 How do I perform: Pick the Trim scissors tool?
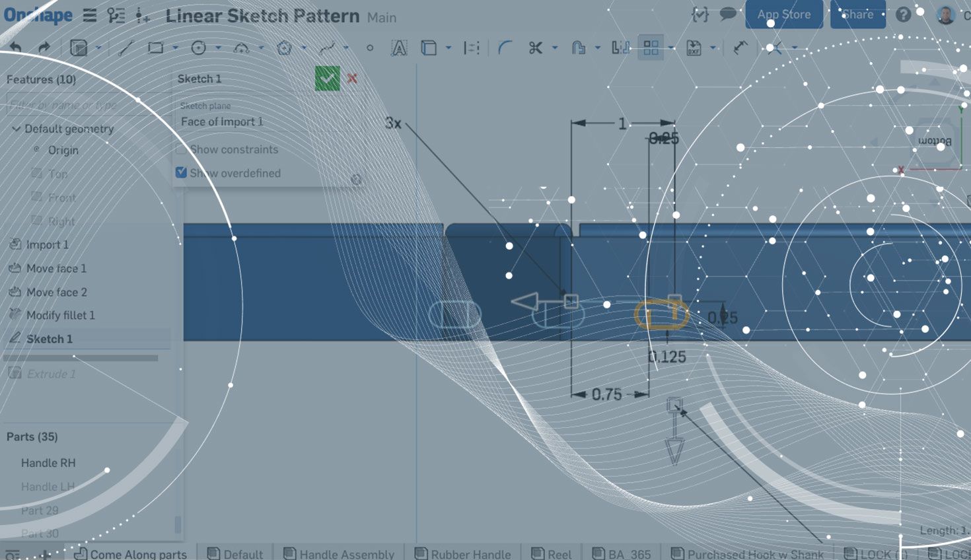pos(535,48)
